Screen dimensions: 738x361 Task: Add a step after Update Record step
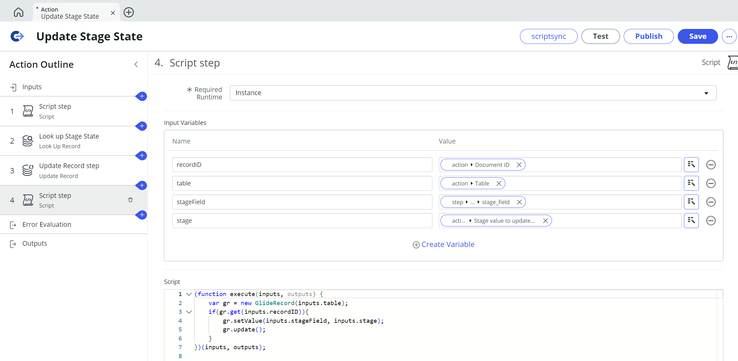click(141, 185)
